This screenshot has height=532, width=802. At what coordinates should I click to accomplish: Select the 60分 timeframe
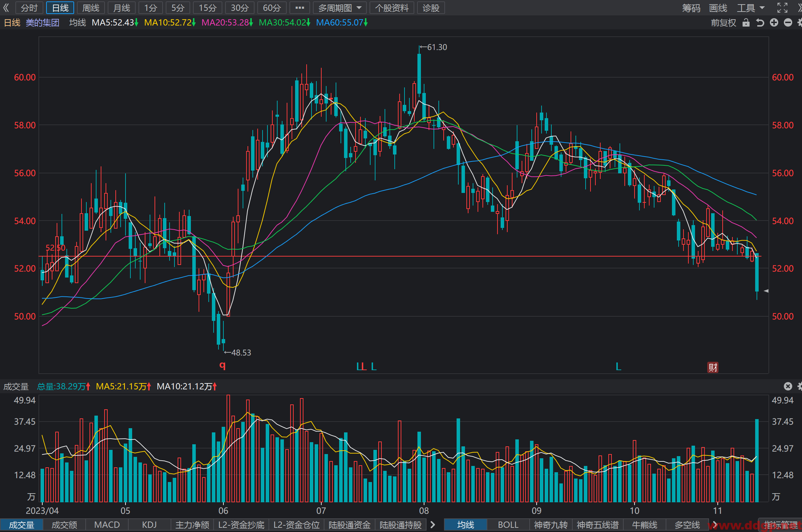272,8
